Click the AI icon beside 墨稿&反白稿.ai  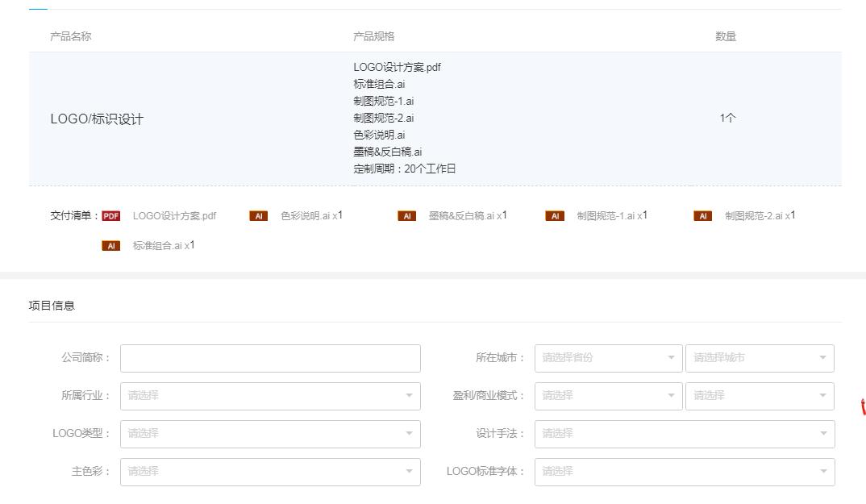point(407,216)
